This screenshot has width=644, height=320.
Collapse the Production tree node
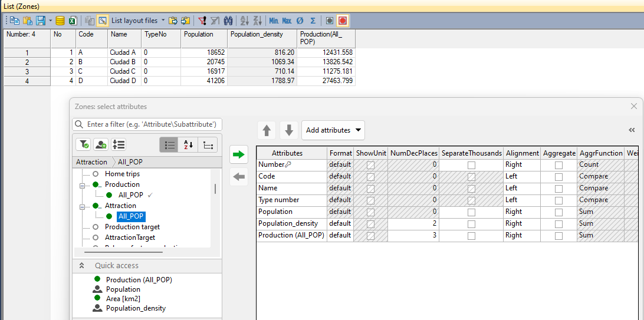pos(82,186)
